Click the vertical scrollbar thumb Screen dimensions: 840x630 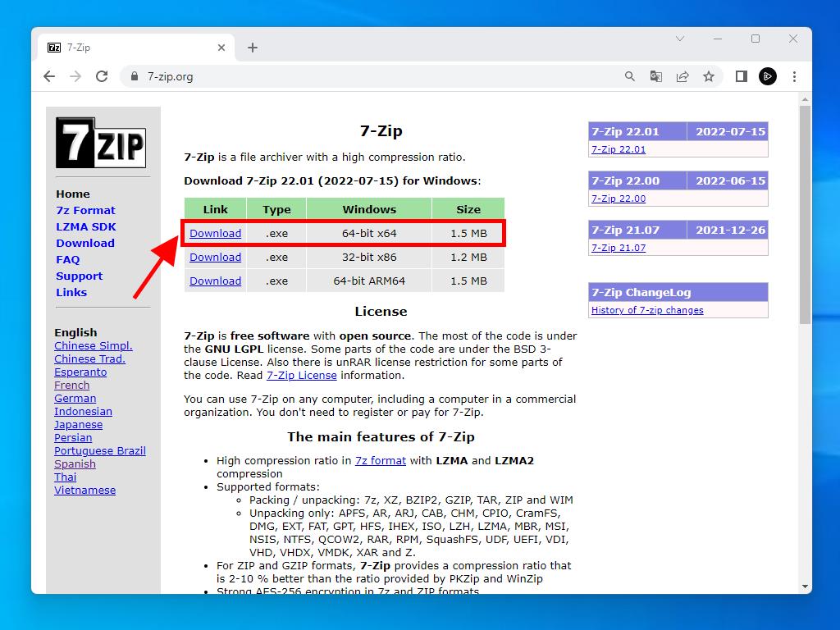point(805,215)
